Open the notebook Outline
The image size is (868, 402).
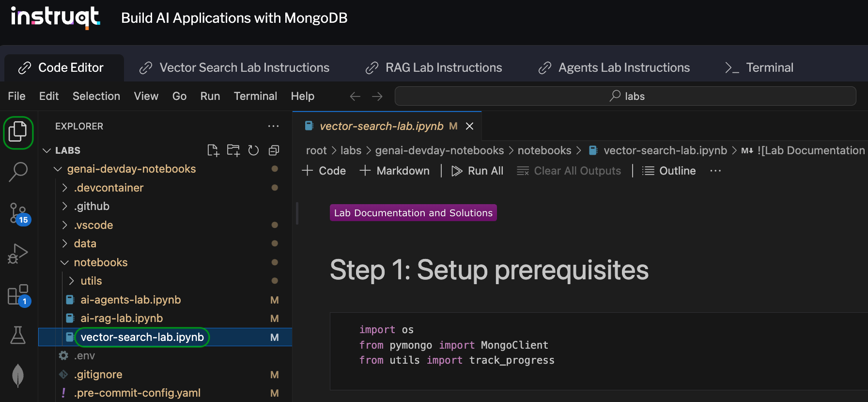coord(669,171)
